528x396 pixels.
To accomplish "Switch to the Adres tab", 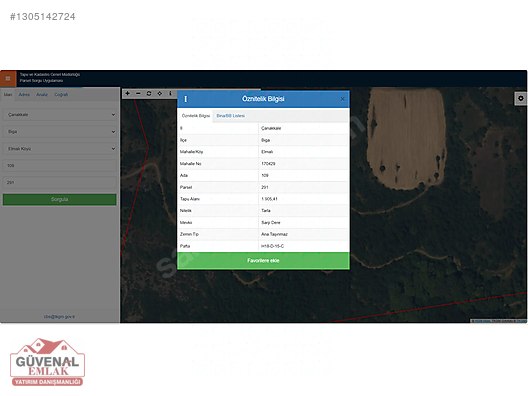I will [x=24, y=95].
